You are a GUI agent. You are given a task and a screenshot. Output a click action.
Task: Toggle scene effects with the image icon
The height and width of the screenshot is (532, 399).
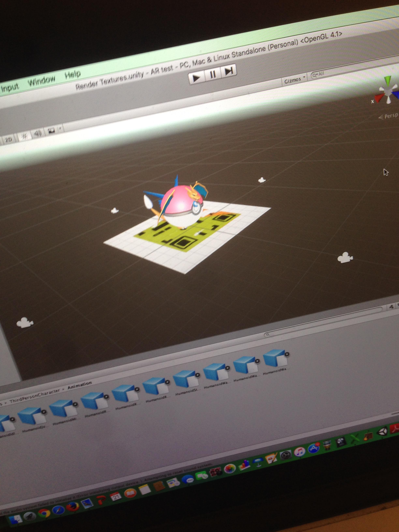[51, 130]
